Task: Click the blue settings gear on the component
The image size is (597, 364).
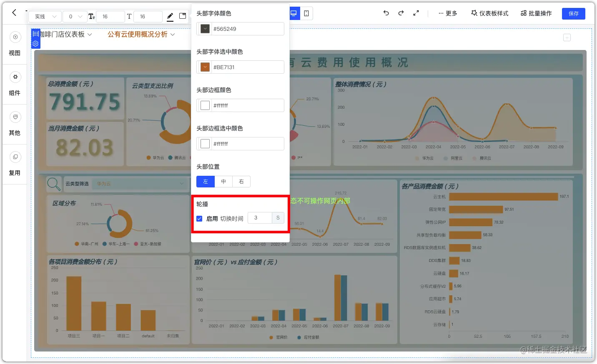Action: click(35, 44)
